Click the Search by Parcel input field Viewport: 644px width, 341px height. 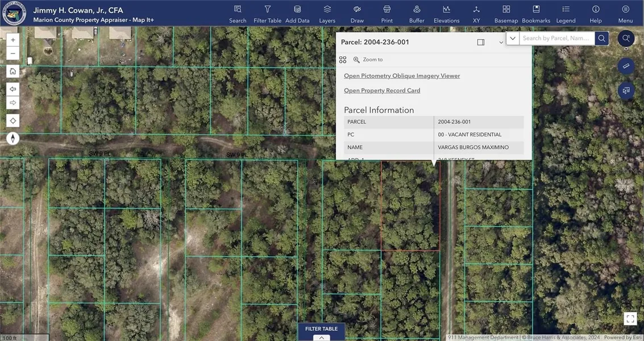(x=556, y=38)
